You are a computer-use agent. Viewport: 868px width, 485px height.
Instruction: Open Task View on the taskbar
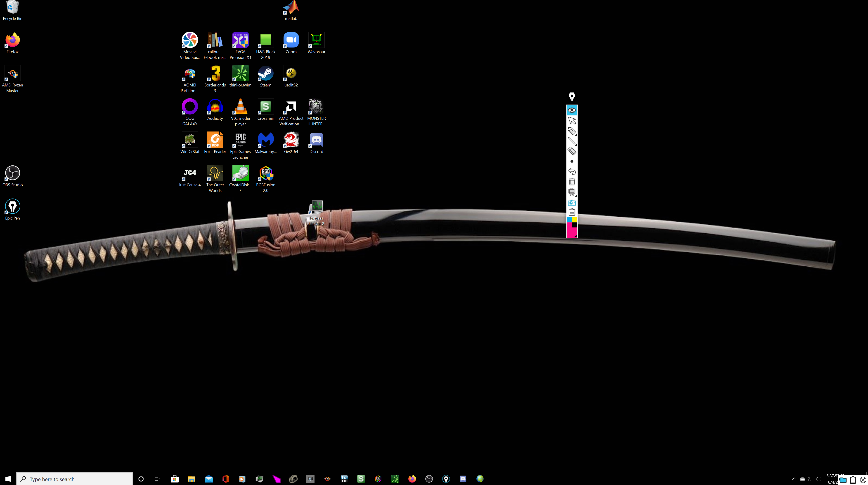tap(157, 479)
